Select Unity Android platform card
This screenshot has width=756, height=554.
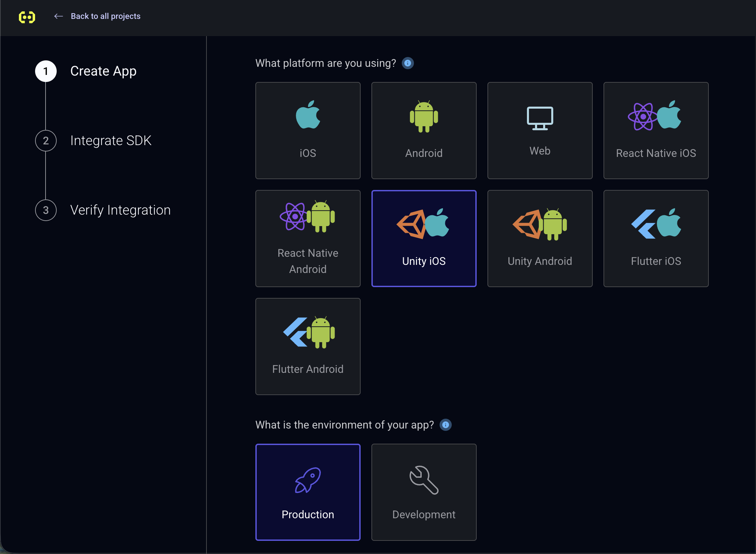(x=540, y=239)
